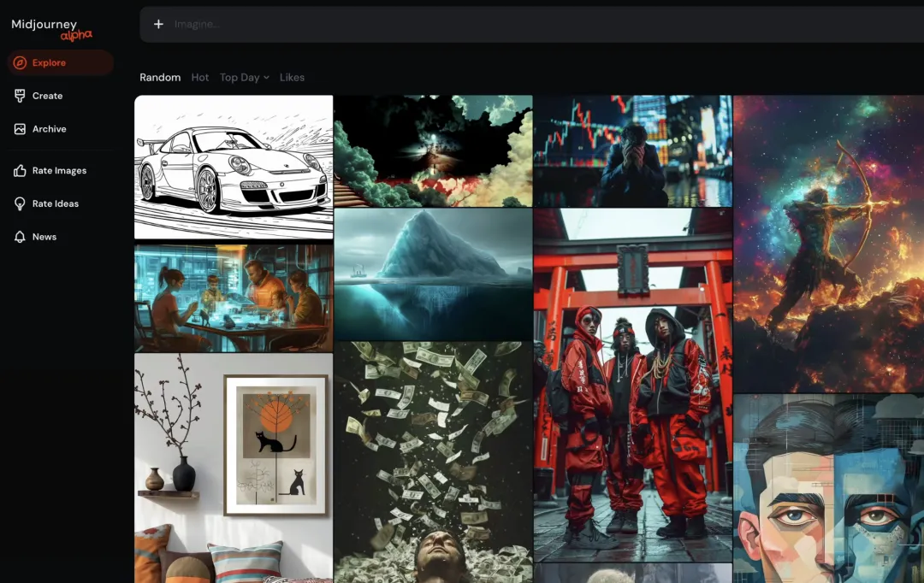Switch to the Likes tab
Viewport: 924px width, 583px height.
(x=292, y=77)
